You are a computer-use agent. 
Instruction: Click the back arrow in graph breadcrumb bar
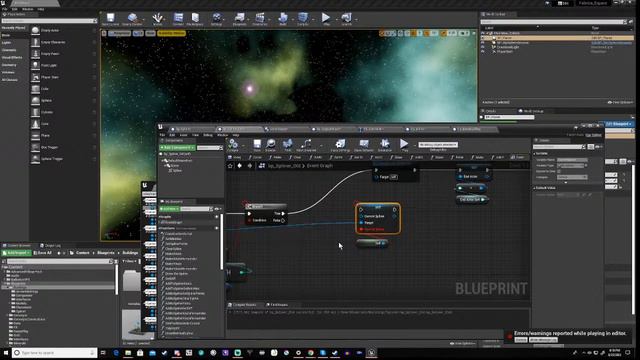pos(240,166)
